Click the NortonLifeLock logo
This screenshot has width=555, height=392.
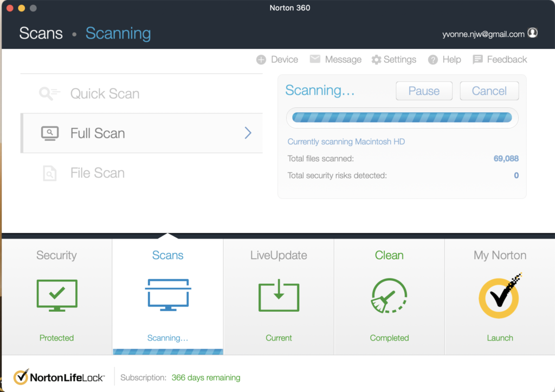tap(59, 377)
